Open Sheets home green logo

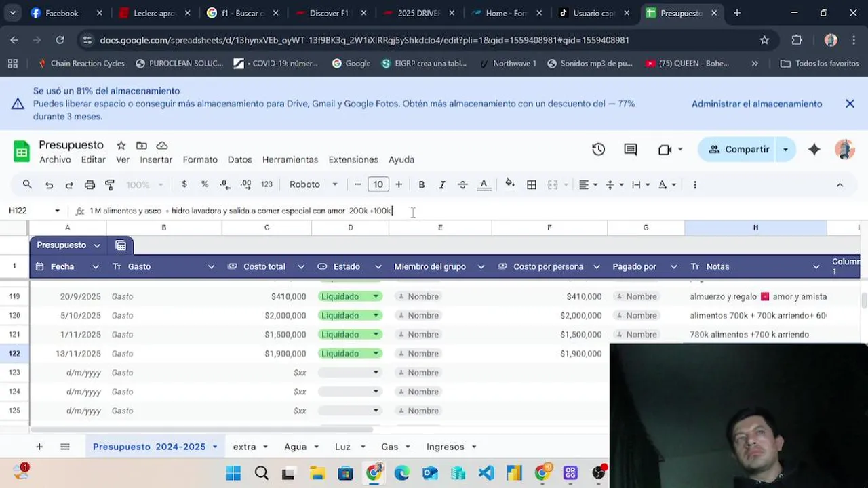pos(22,151)
